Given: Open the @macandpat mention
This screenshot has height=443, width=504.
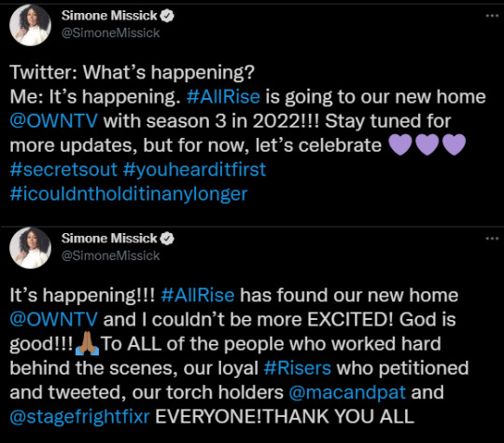Looking at the screenshot, I should (x=347, y=393).
